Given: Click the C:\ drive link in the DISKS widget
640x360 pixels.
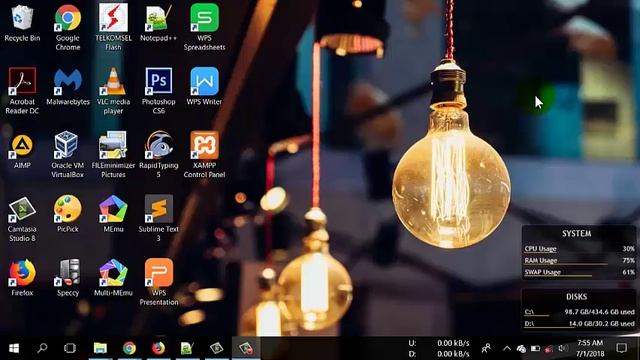Looking at the screenshot, I should point(529,312).
